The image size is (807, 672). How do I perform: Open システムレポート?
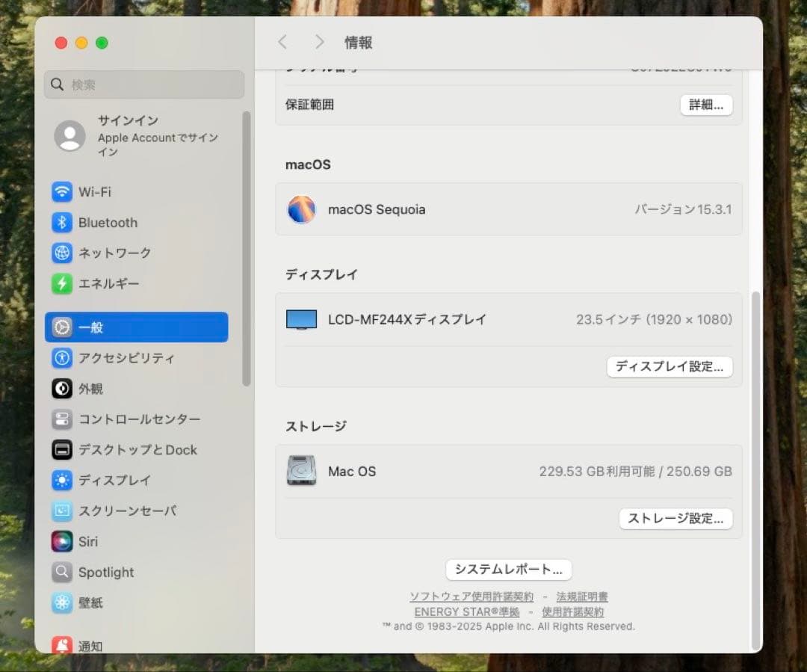pos(509,570)
